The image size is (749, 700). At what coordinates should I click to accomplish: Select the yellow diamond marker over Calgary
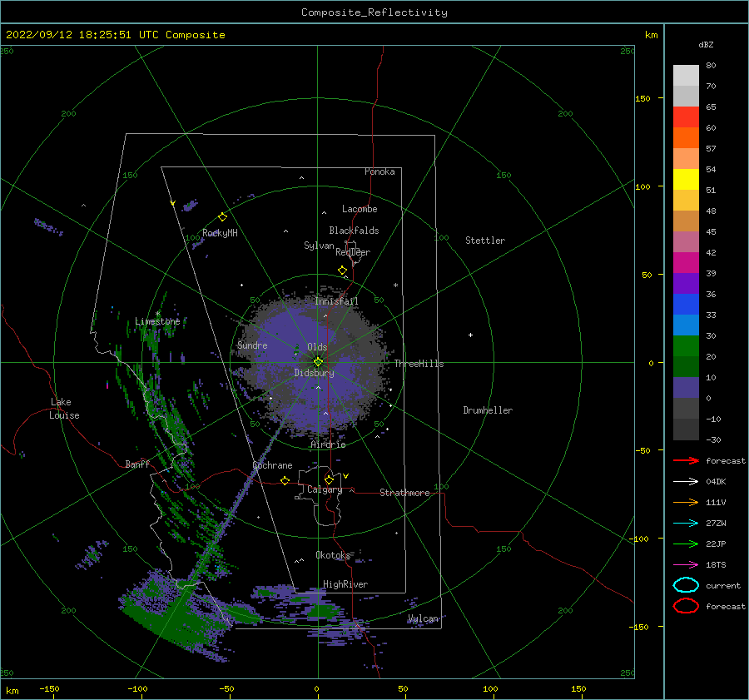tap(329, 479)
